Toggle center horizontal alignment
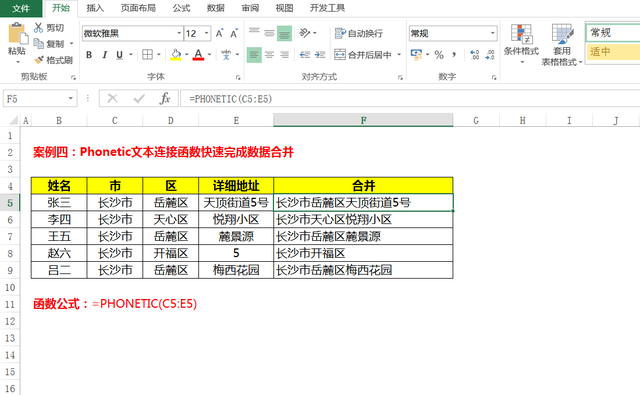The image size is (640, 395). pos(269,55)
